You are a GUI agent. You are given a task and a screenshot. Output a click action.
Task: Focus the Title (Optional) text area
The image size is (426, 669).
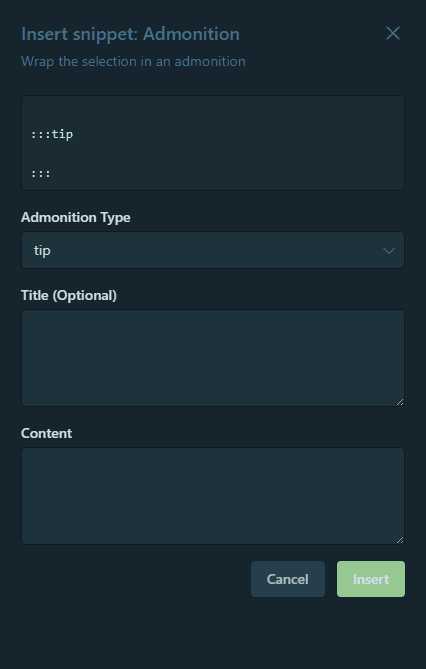213,358
